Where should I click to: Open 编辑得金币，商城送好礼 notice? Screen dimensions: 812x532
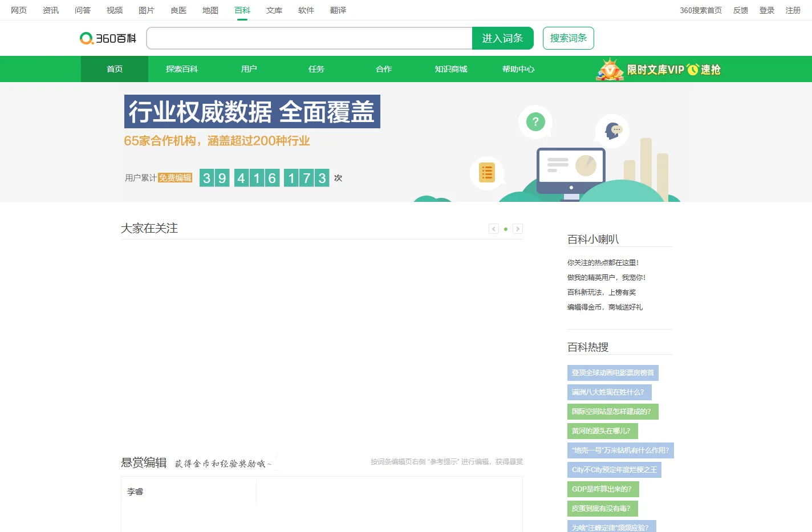click(605, 307)
